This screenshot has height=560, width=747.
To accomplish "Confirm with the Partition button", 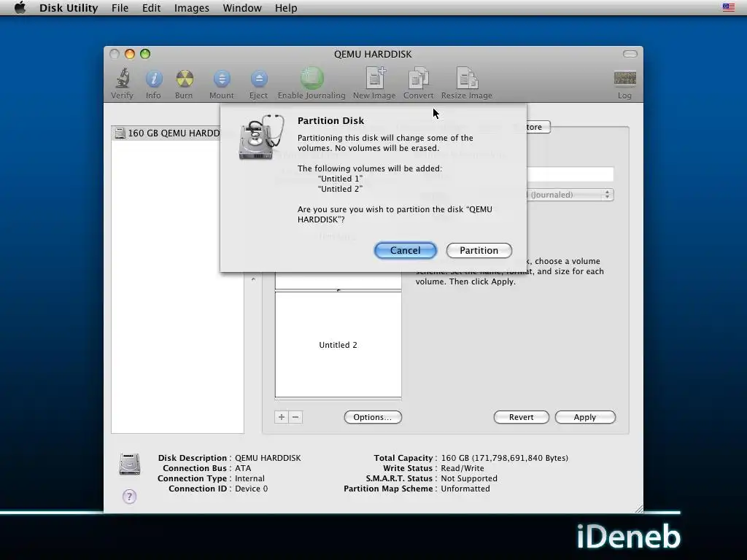I will click(x=479, y=251).
